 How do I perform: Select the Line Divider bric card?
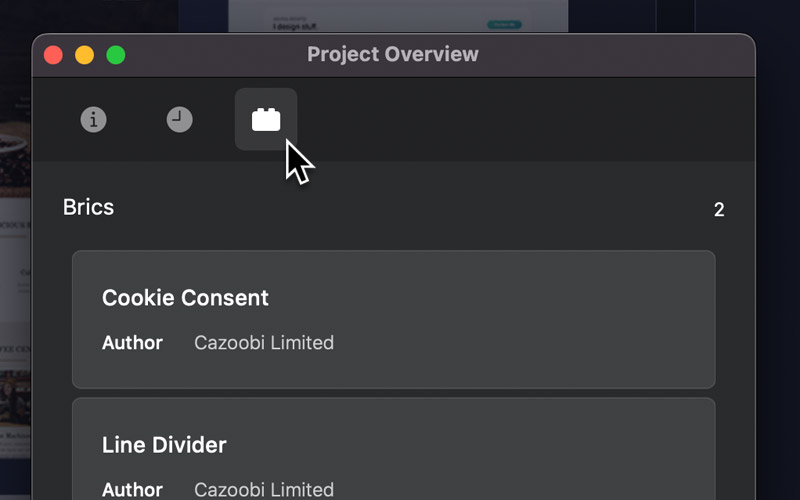[x=393, y=449]
